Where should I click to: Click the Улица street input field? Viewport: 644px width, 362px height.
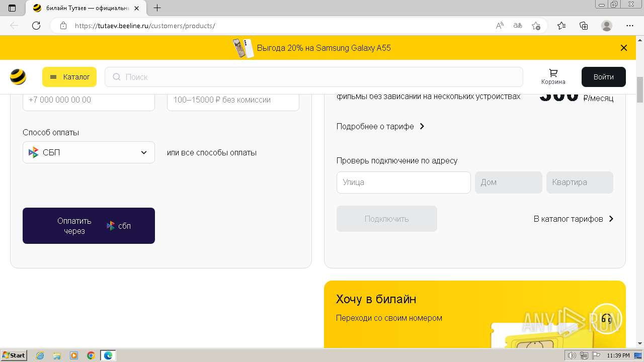[404, 183]
